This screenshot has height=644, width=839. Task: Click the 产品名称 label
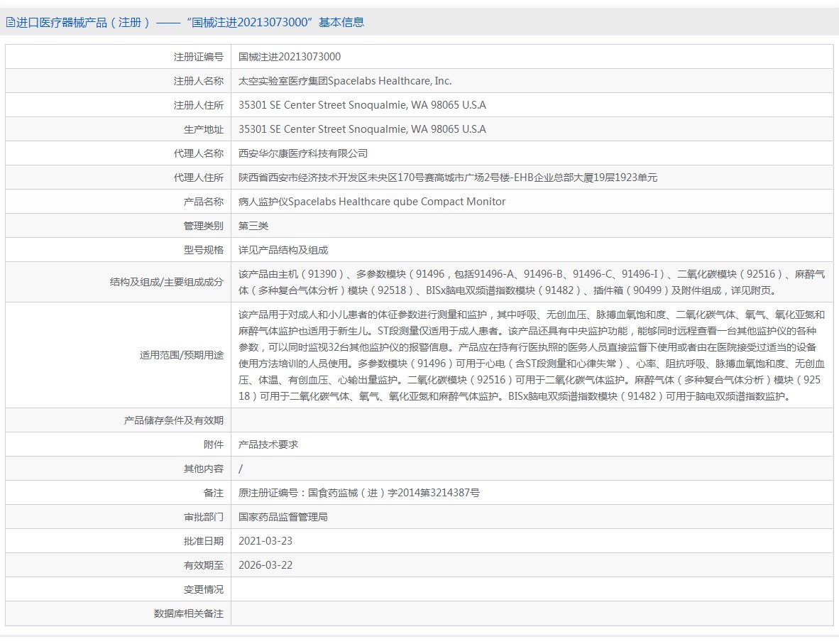[x=203, y=201]
